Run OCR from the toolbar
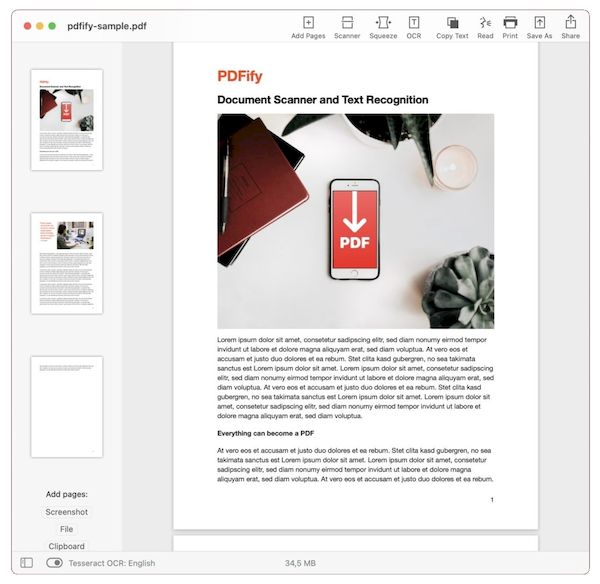This screenshot has width=600, height=584. tap(414, 23)
